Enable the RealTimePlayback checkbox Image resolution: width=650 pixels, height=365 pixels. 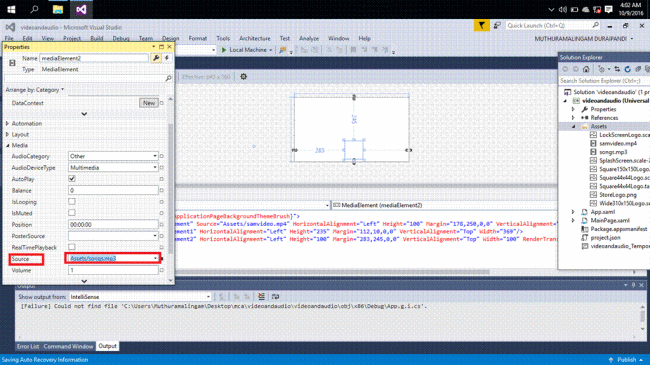pyautogui.click(x=72, y=247)
